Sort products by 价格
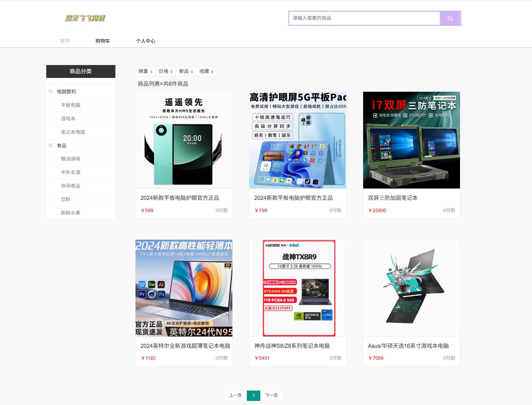 click(x=166, y=71)
